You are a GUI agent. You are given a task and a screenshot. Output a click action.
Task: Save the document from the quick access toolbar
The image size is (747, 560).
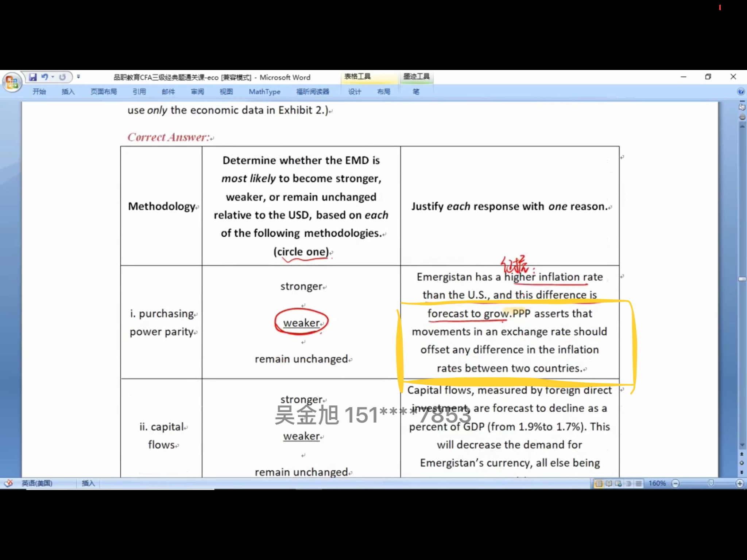tap(33, 77)
